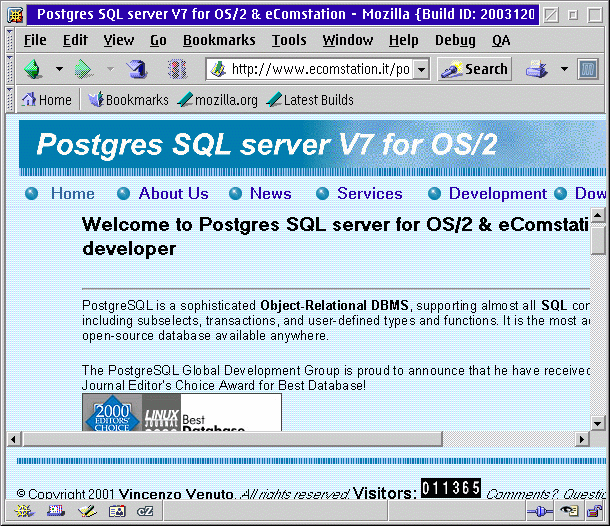Viewport: 610px width, 526px height.
Task: Click the Postgres SQL server V7 banner
Action: click(x=312, y=144)
